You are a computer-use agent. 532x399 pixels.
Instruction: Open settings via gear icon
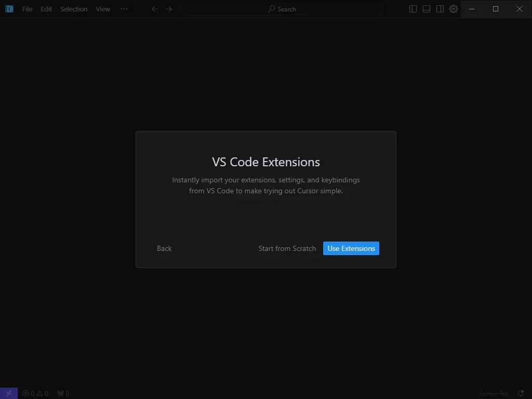point(454,9)
